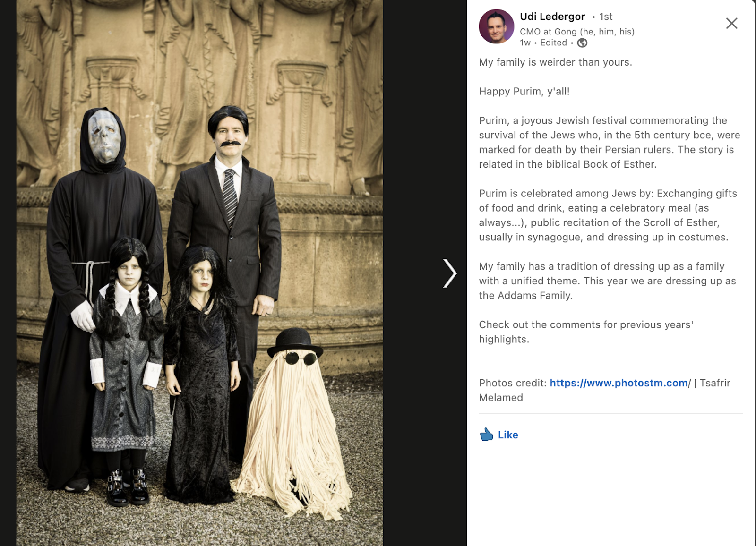Click the blue thumbs-up Like icon
The height and width of the screenshot is (546, 756).
486,435
